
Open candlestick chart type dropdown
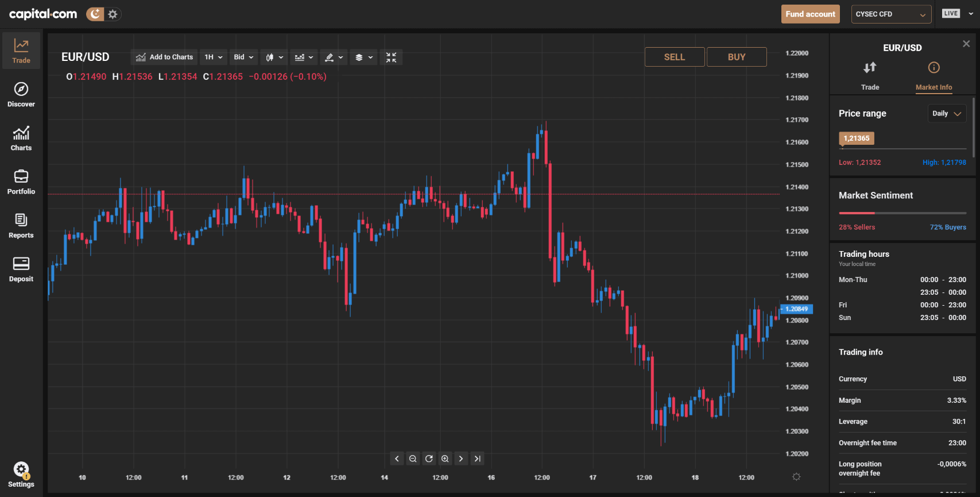(x=274, y=57)
